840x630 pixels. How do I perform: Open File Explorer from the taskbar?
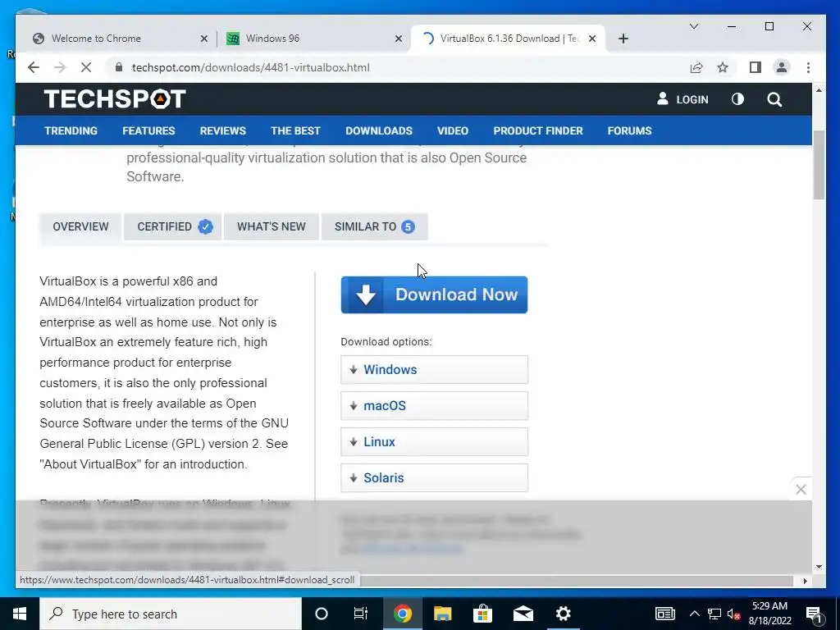click(x=442, y=614)
